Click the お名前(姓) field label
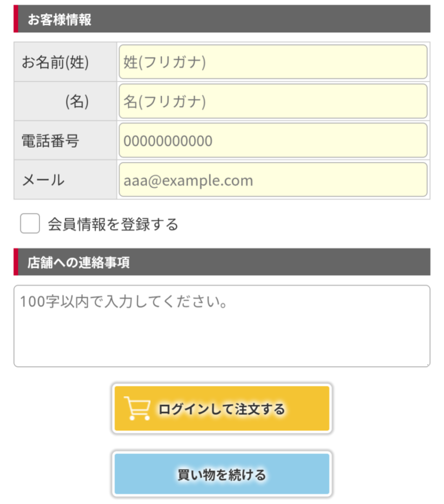 click(55, 62)
